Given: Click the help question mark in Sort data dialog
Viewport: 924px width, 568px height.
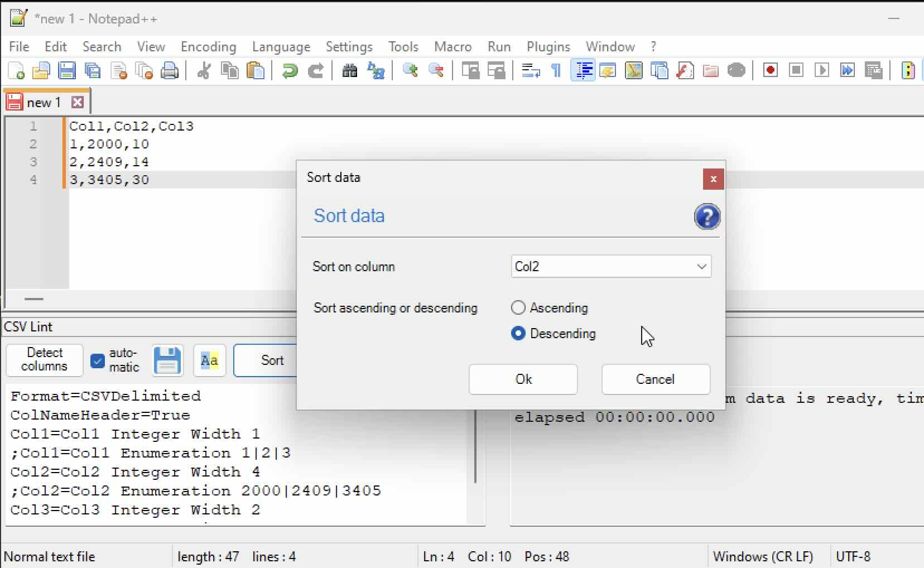Looking at the screenshot, I should 707,217.
